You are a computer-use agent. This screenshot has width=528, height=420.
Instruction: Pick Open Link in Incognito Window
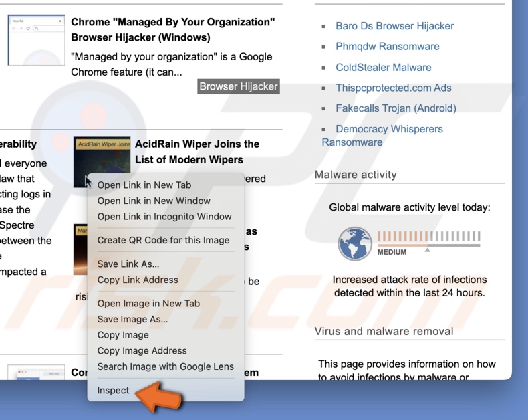[x=166, y=217]
